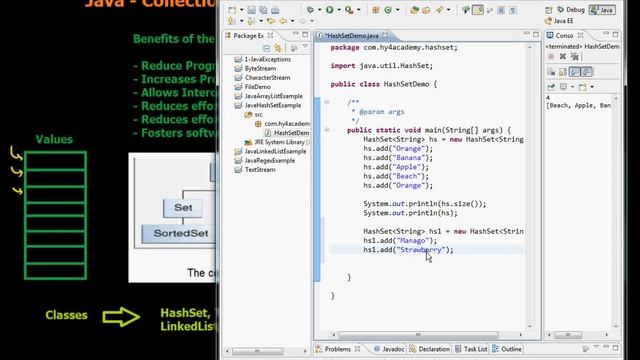Toggle Block Selection Mode button
640x360 pixels.
tap(501, 10)
